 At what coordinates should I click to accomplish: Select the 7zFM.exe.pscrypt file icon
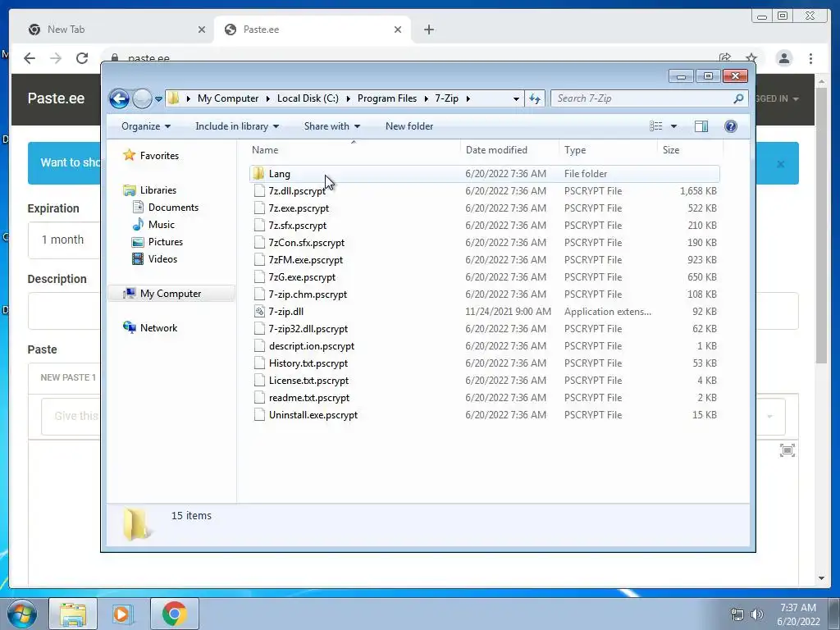tap(259, 260)
